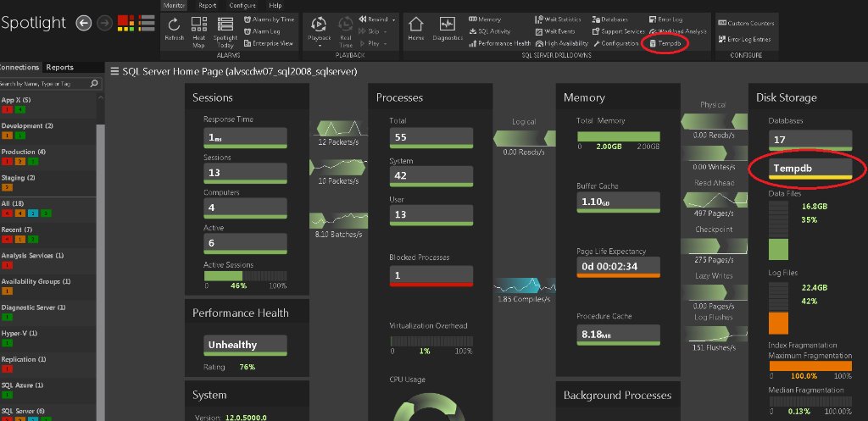868x421 pixels.
Task: Open the Error Log drilldown
Action: (x=666, y=19)
